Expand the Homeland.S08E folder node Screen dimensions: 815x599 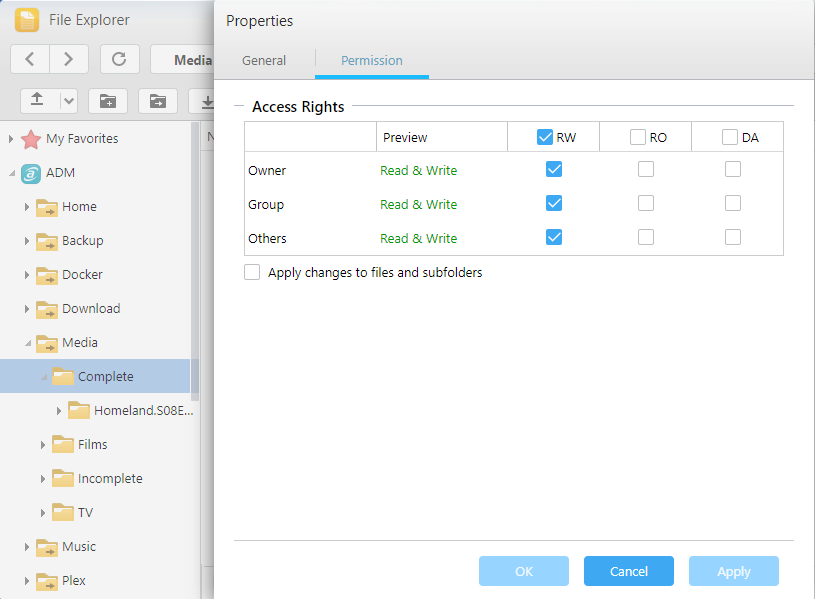pos(58,411)
